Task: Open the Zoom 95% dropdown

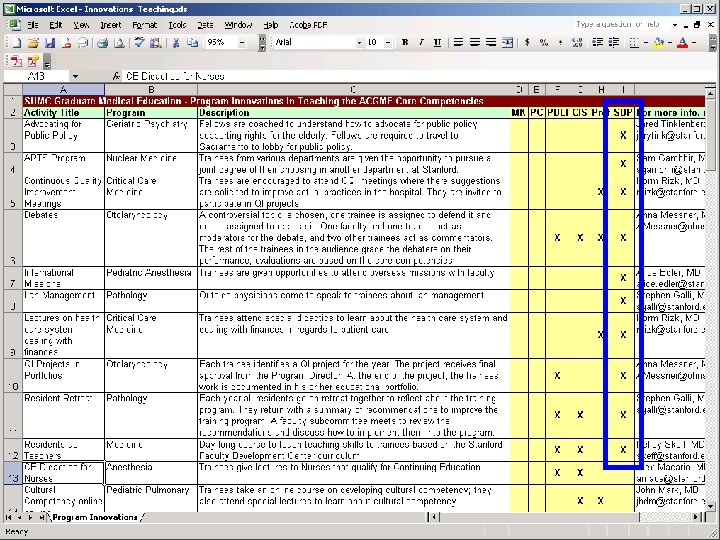Action: [x=242, y=43]
